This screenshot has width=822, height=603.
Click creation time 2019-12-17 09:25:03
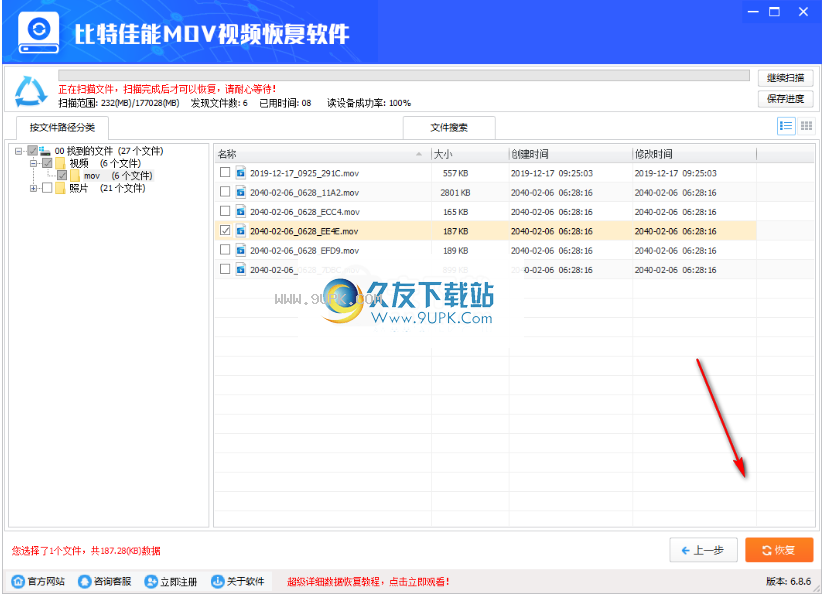click(x=552, y=173)
